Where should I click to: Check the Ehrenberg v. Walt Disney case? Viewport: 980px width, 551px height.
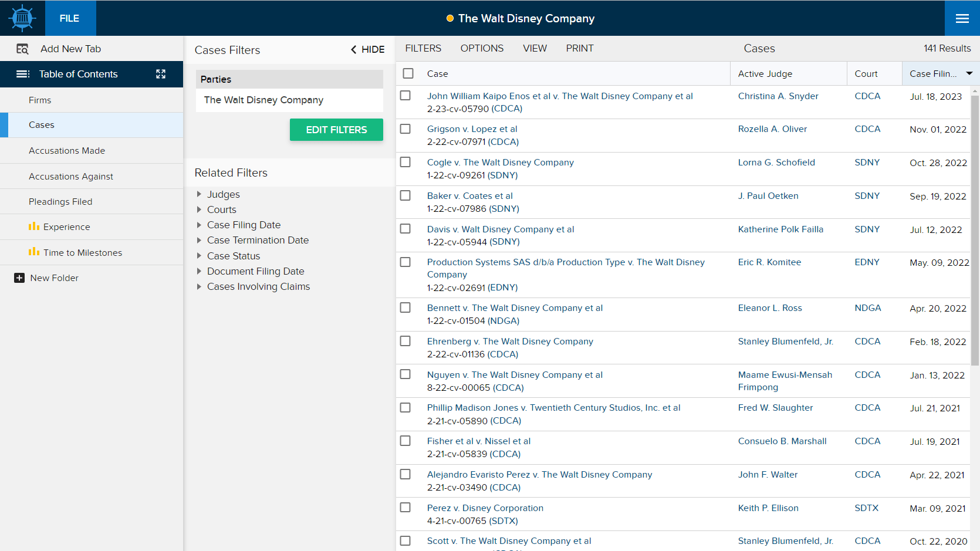point(405,341)
